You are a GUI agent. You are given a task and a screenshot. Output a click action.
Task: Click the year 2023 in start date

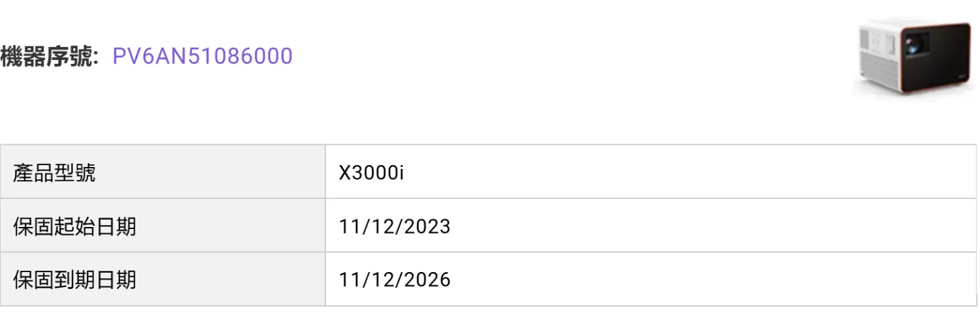pyautogui.click(x=429, y=226)
